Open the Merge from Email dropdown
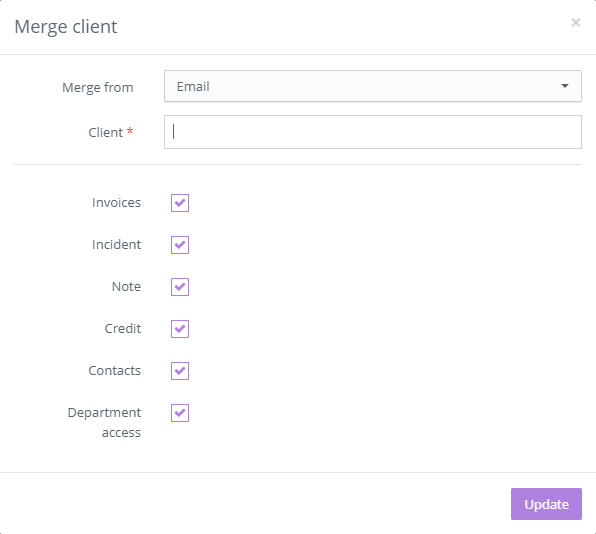Viewport: 596px width, 534px height. point(372,86)
